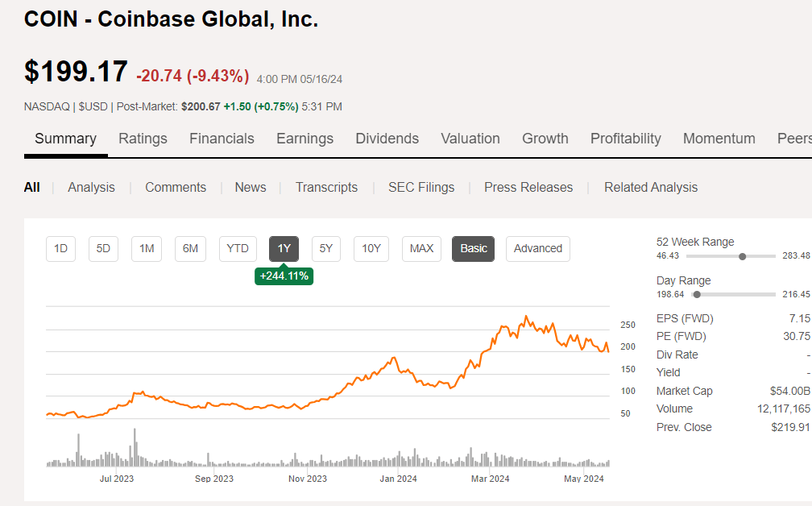Display the MAX time range

[421, 249]
